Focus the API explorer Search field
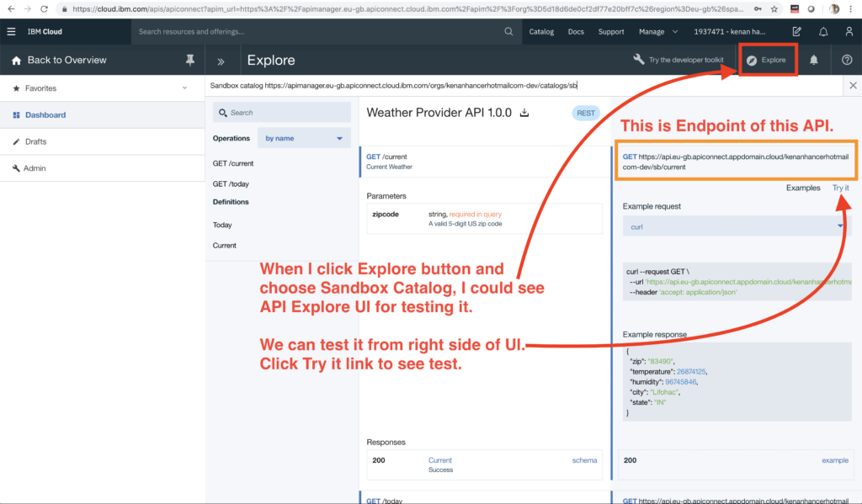Viewport: 862px width, 504px height. point(281,113)
